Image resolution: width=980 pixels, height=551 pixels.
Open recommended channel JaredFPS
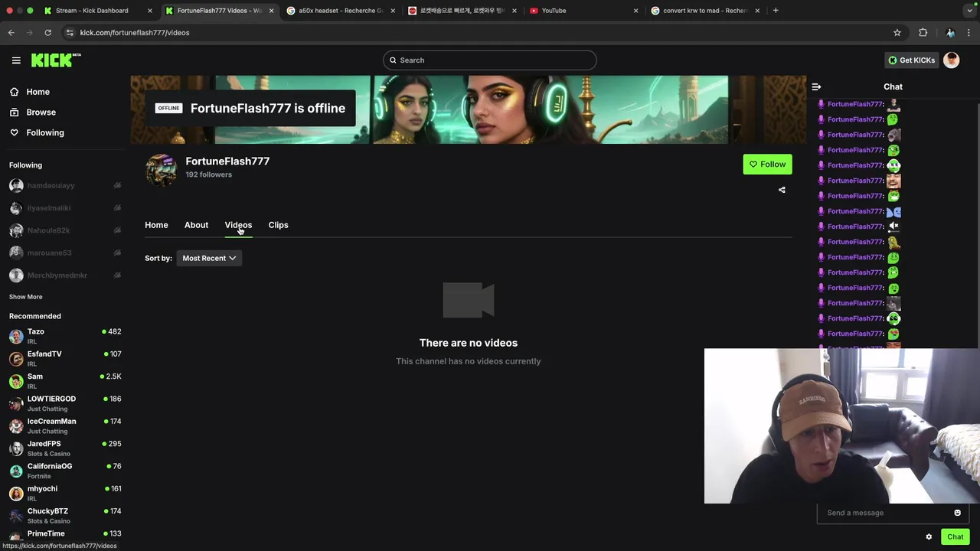(x=65, y=448)
